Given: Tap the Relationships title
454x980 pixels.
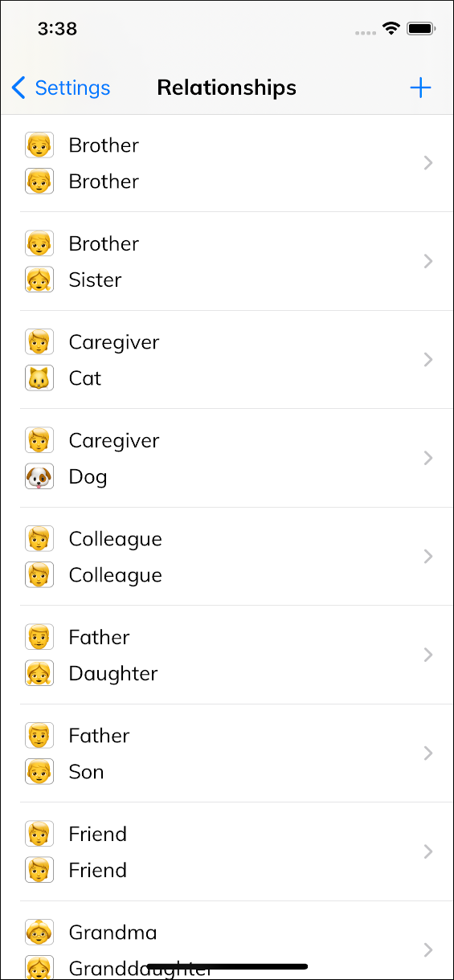Looking at the screenshot, I should (227, 88).
